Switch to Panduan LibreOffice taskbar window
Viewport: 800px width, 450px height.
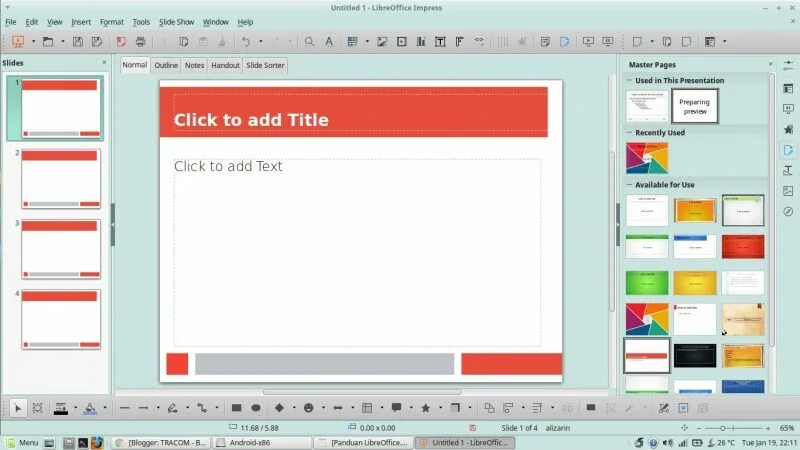(x=363, y=443)
